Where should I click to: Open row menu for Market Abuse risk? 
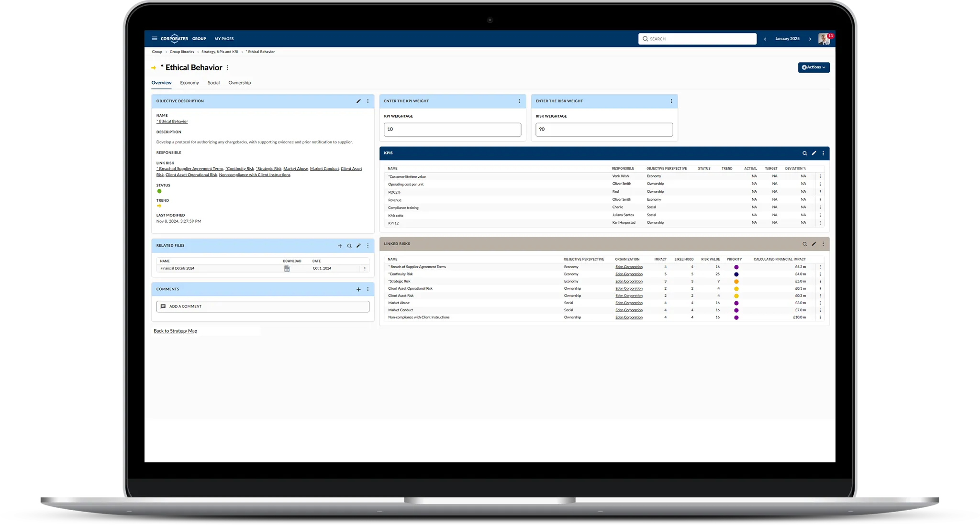click(x=820, y=303)
